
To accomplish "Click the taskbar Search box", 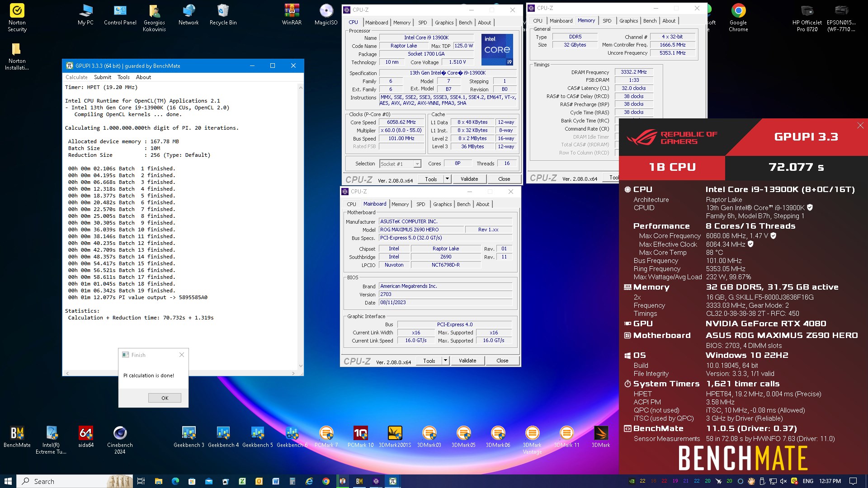I will coord(75,481).
